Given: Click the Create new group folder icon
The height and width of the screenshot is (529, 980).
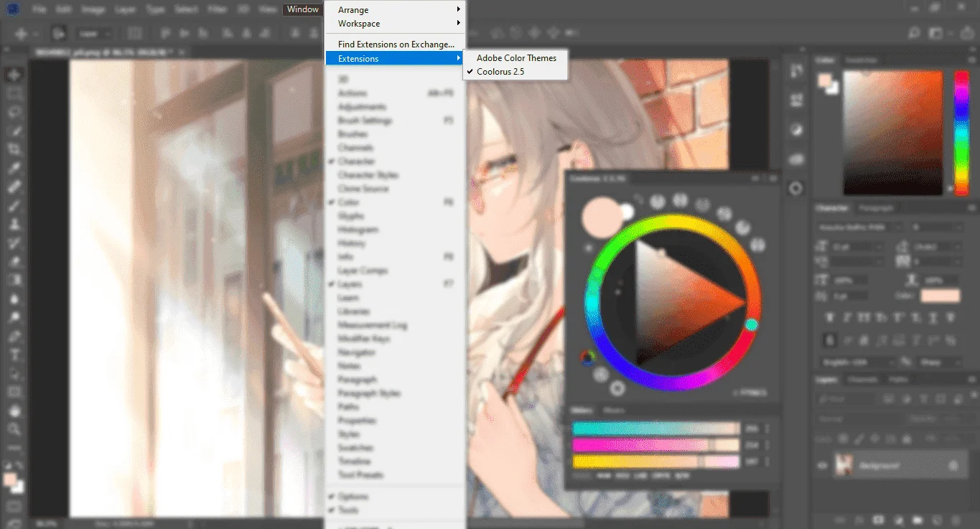Looking at the screenshot, I should point(918,520).
